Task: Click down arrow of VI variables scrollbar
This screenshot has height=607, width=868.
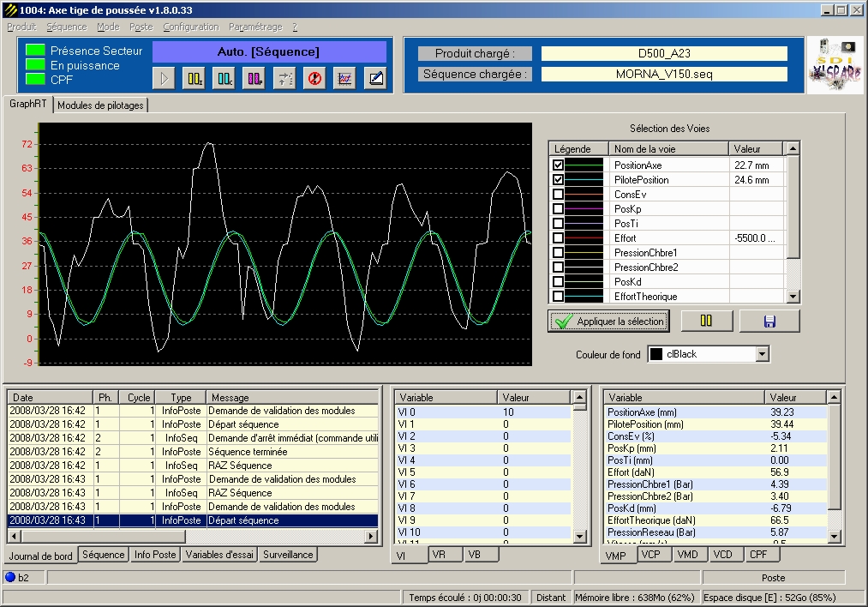Action: pos(579,536)
